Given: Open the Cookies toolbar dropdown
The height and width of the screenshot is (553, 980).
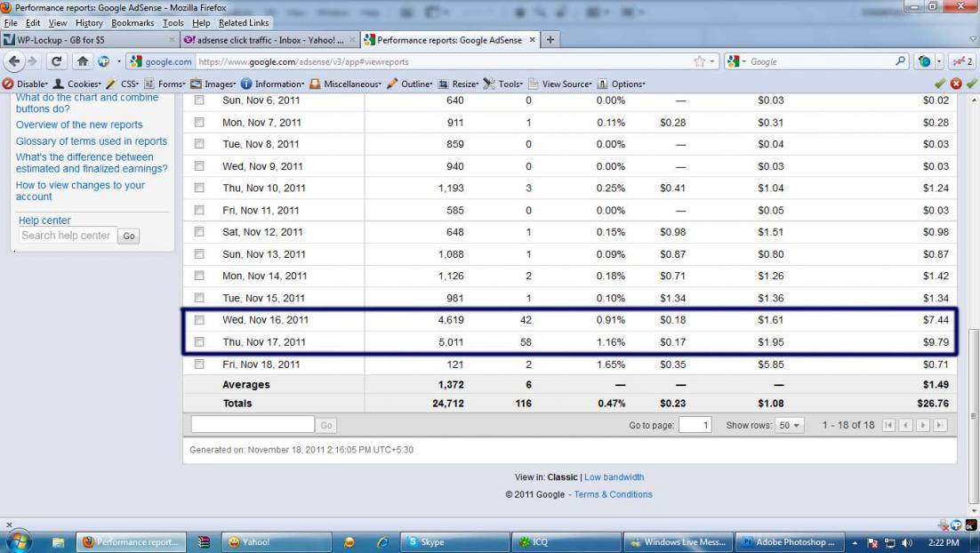Looking at the screenshot, I should click(76, 84).
